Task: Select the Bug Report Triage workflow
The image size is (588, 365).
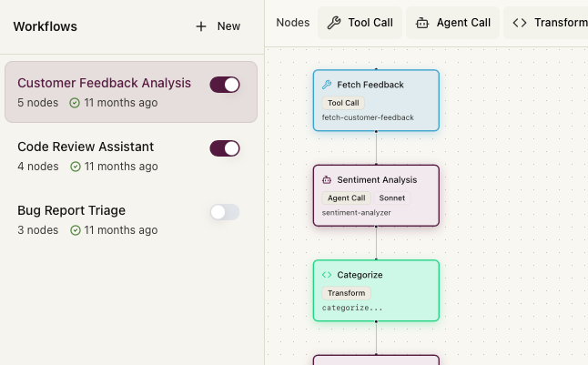Action: (x=72, y=210)
